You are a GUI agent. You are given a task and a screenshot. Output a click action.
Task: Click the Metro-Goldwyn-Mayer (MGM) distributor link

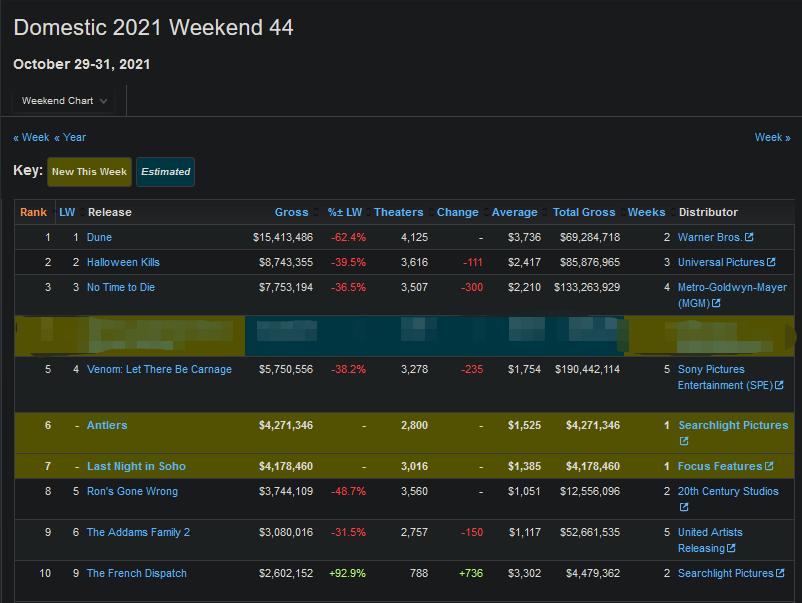click(x=732, y=295)
